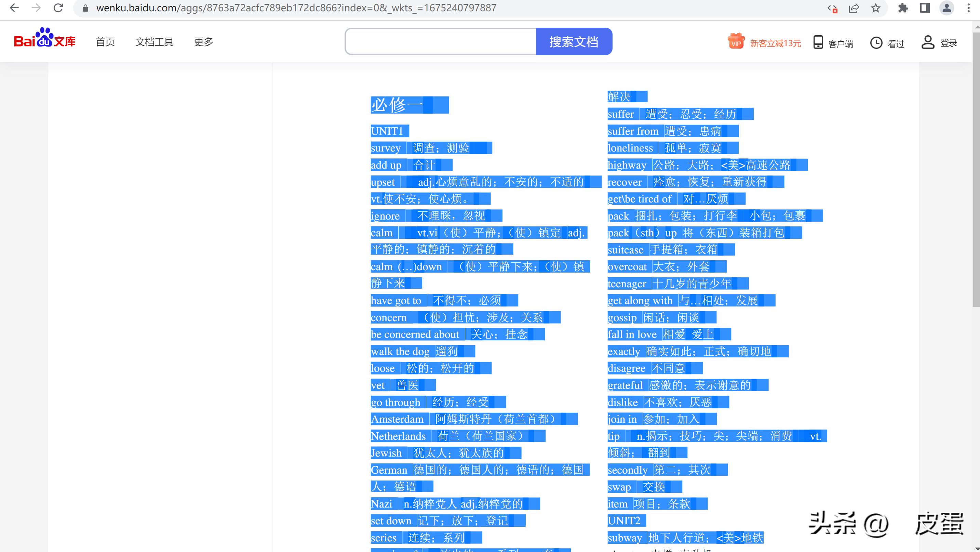
Task: Click the word 'teenager'
Action: (x=627, y=284)
